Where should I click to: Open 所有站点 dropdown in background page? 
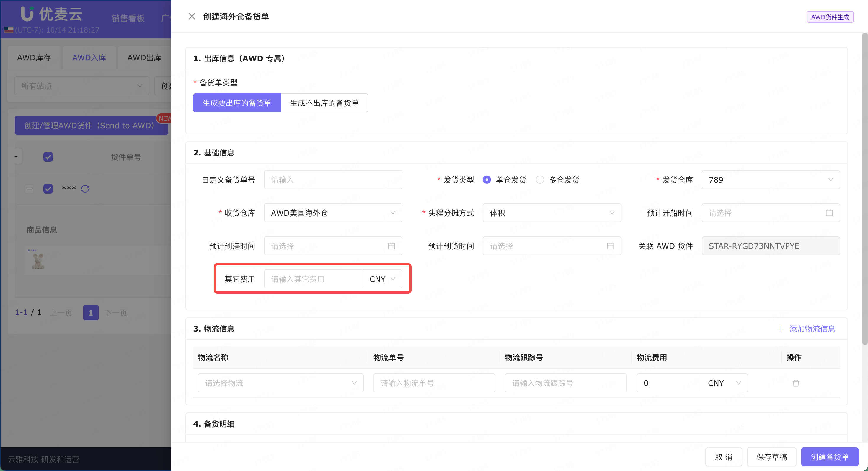coord(81,86)
